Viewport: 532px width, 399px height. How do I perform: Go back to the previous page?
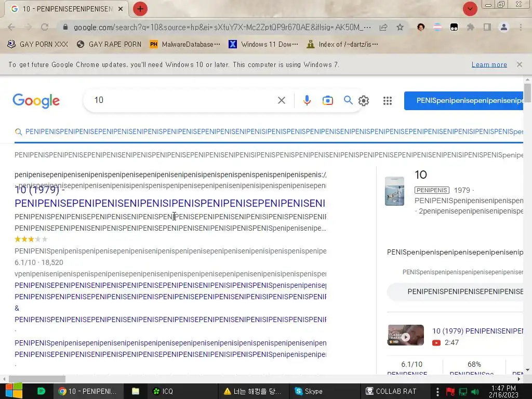(x=11, y=27)
